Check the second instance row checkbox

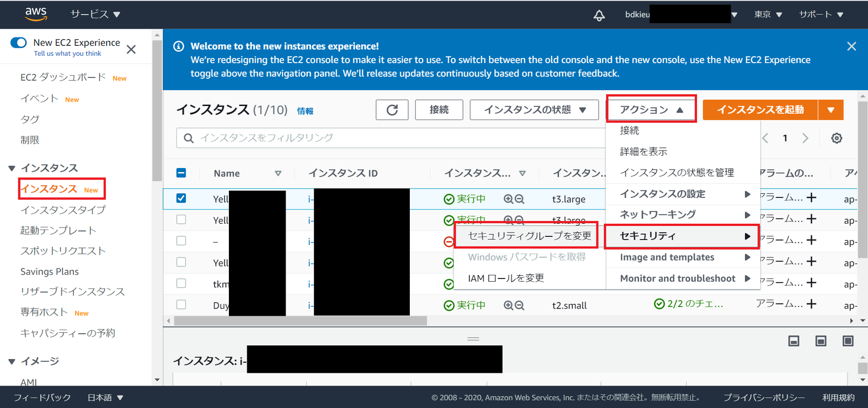tap(181, 220)
